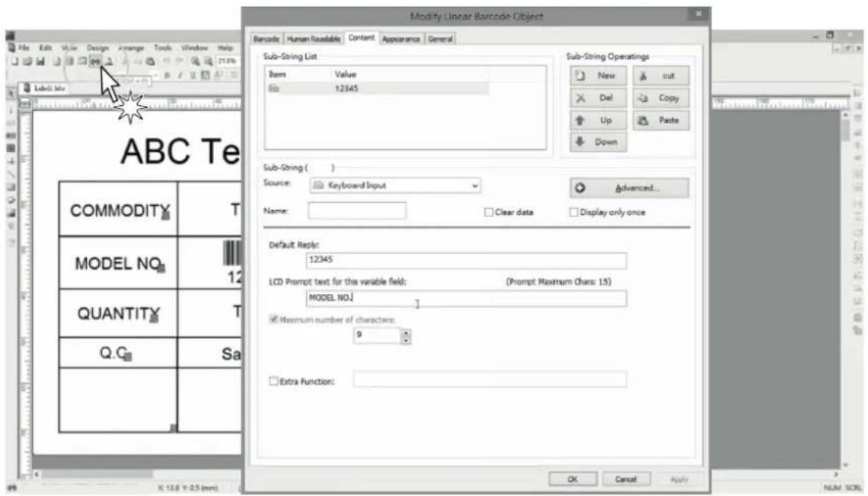Open the Human Readable tab
868x496 pixels.
pos(314,39)
